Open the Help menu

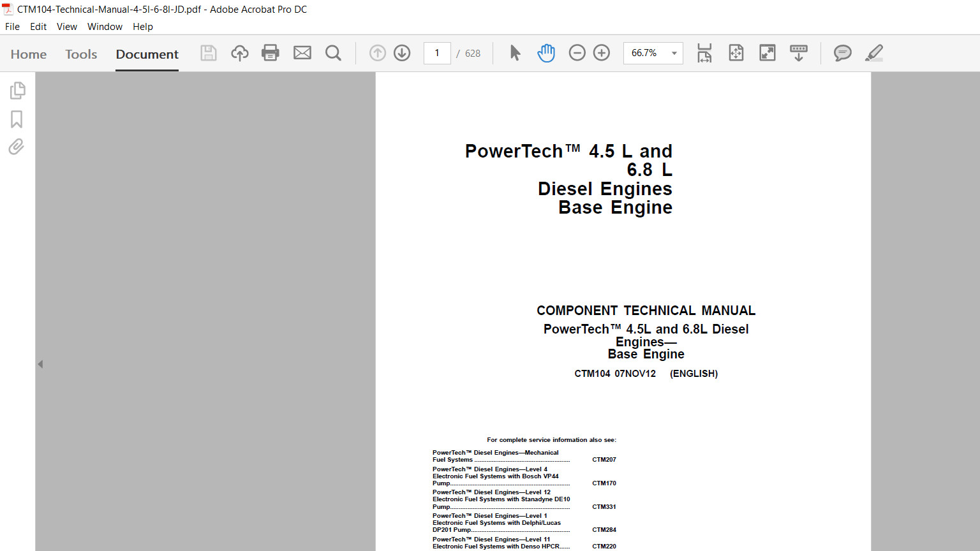(x=143, y=27)
